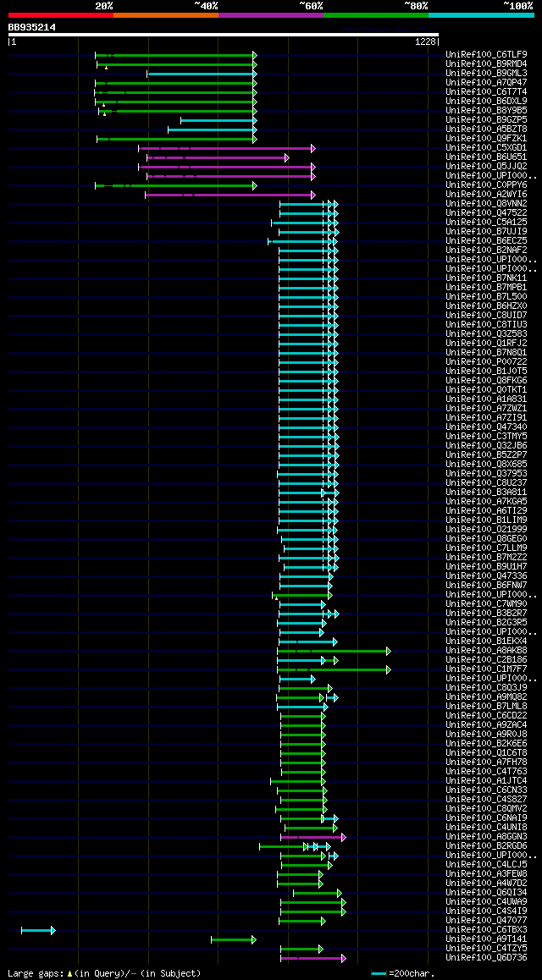Select hit label UniRef100_A2WYI6
The width and height of the screenshot is (542, 980).
point(486,195)
